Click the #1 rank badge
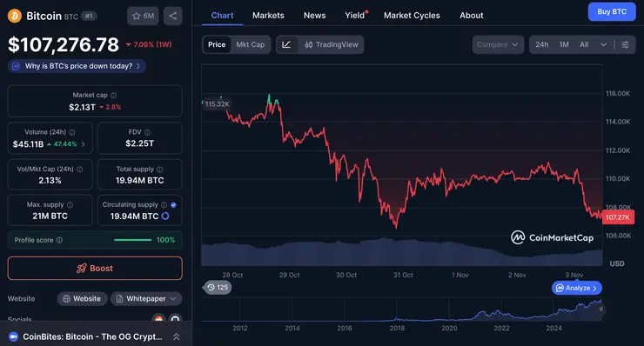 (x=89, y=16)
